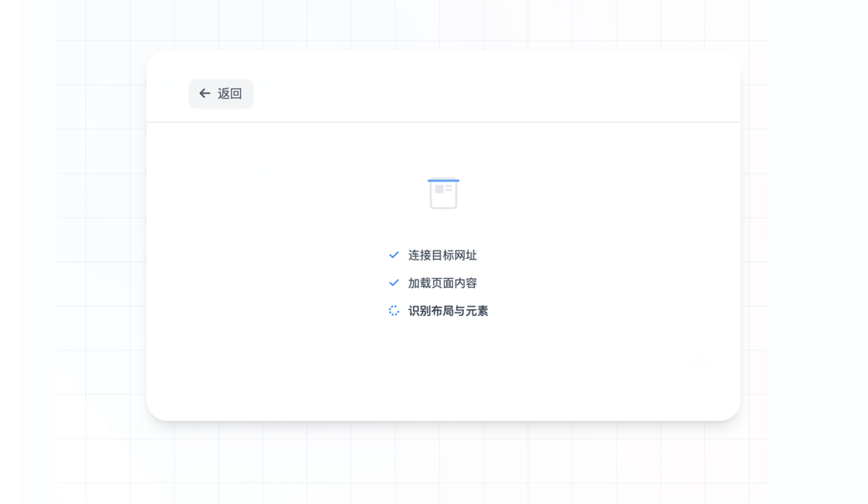Click the checkmark icon beside 连接目标网址

click(x=393, y=255)
